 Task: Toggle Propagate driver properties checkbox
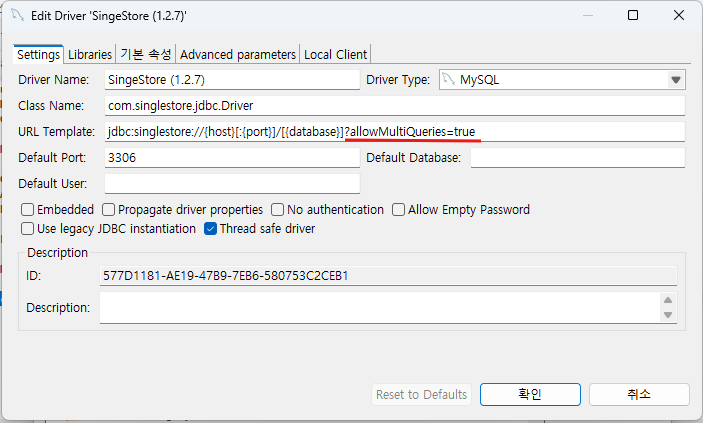click(x=108, y=209)
